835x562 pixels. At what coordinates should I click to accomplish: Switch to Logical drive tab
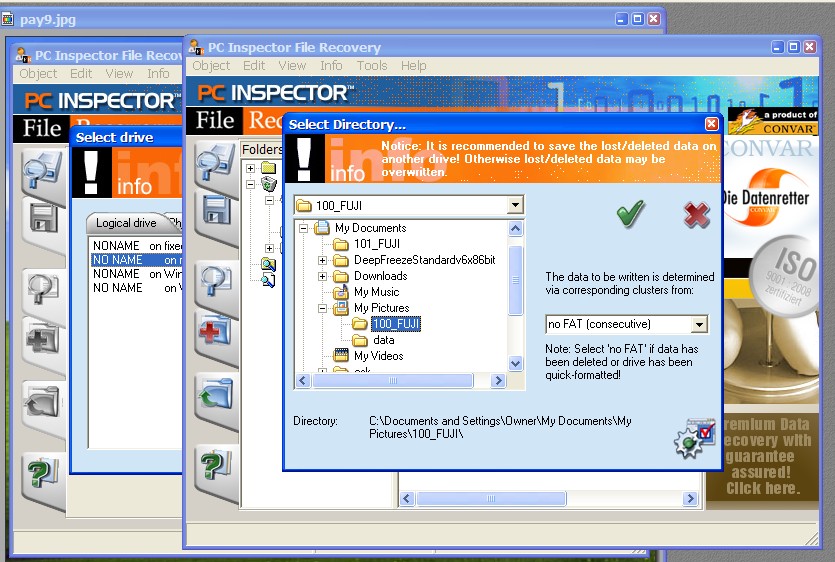(x=126, y=223)
